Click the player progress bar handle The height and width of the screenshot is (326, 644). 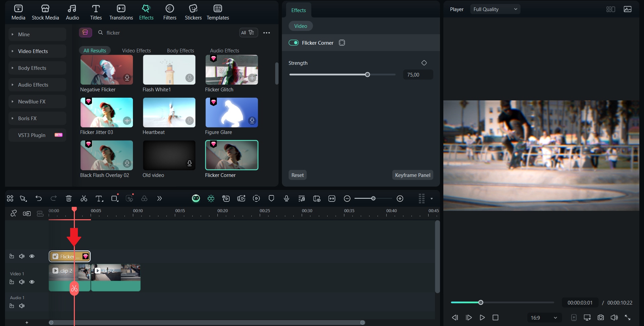481,302
